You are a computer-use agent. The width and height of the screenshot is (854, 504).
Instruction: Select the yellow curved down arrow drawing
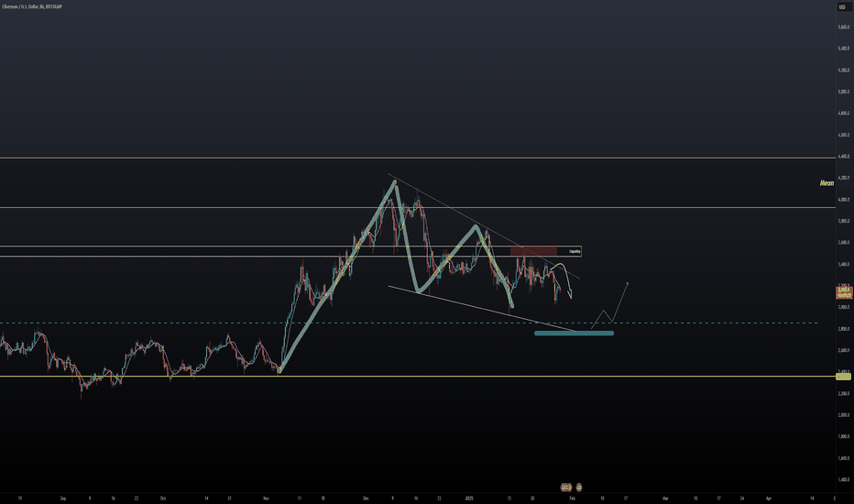tap(563, 280)
